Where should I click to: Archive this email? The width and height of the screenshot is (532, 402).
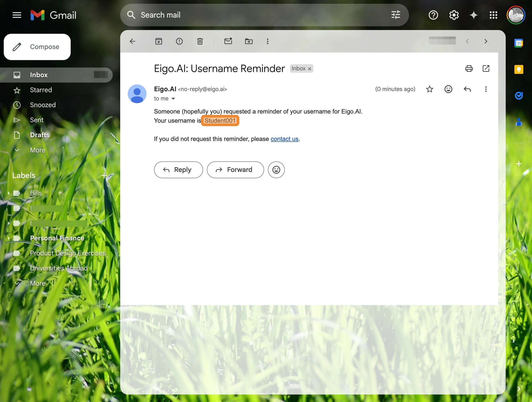158,41
